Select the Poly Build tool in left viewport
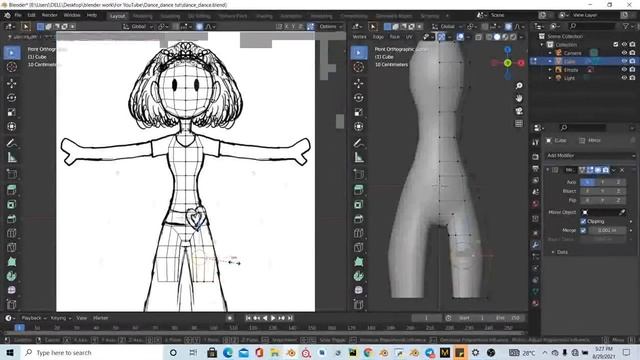 (11, 262)
